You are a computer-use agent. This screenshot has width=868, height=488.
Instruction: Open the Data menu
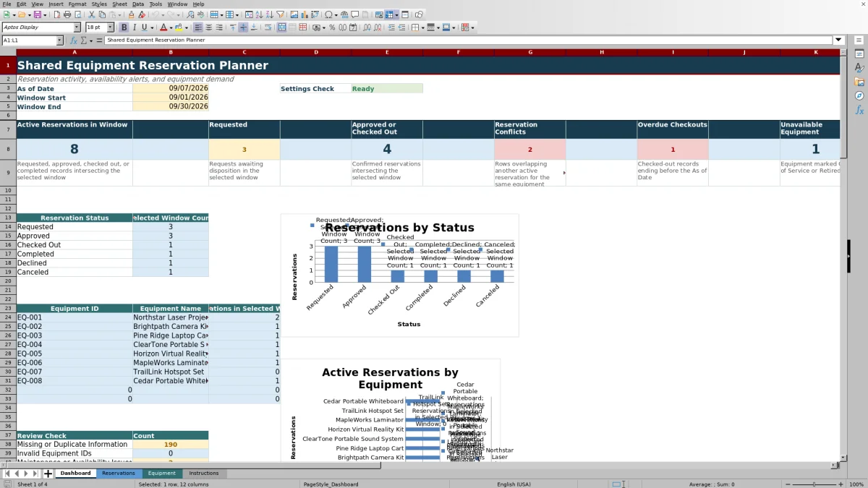coord(137,4)
